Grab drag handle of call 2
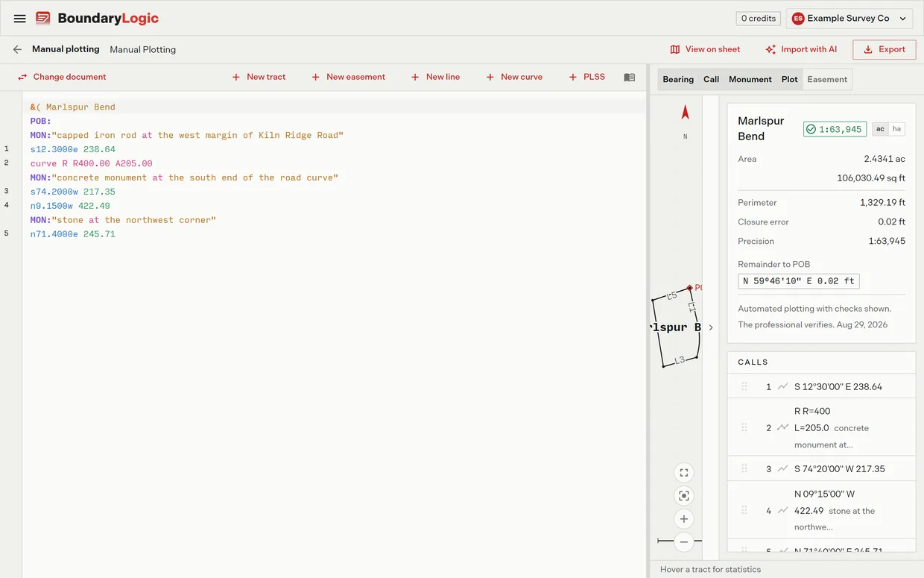 coord(744,427)
